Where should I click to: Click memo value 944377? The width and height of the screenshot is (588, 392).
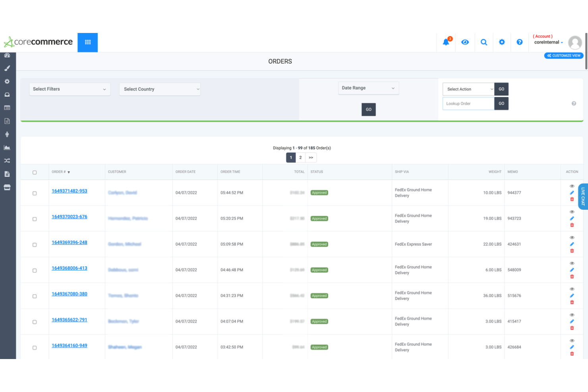click(x=514, y=193)
